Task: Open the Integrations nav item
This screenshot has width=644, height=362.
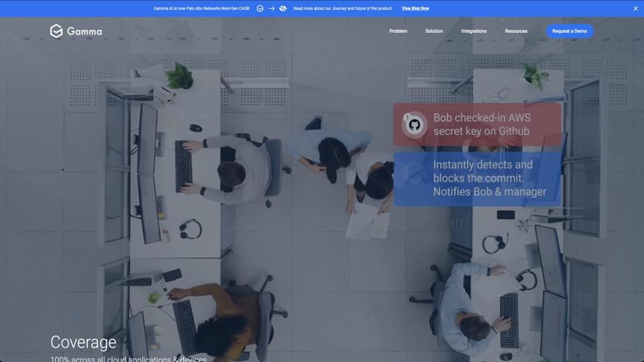Action: point(474,31)
